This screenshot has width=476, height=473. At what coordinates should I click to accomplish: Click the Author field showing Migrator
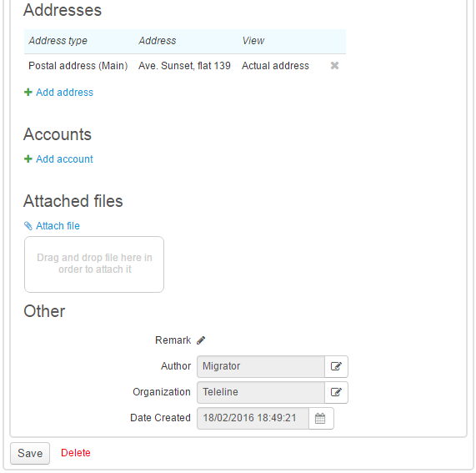tap(261, 366)
